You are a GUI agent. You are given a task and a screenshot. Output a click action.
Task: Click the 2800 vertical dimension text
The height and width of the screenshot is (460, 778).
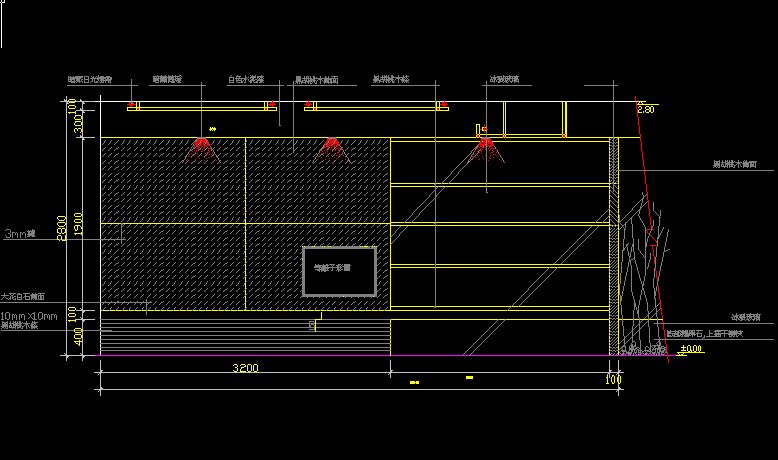point(62,228)
